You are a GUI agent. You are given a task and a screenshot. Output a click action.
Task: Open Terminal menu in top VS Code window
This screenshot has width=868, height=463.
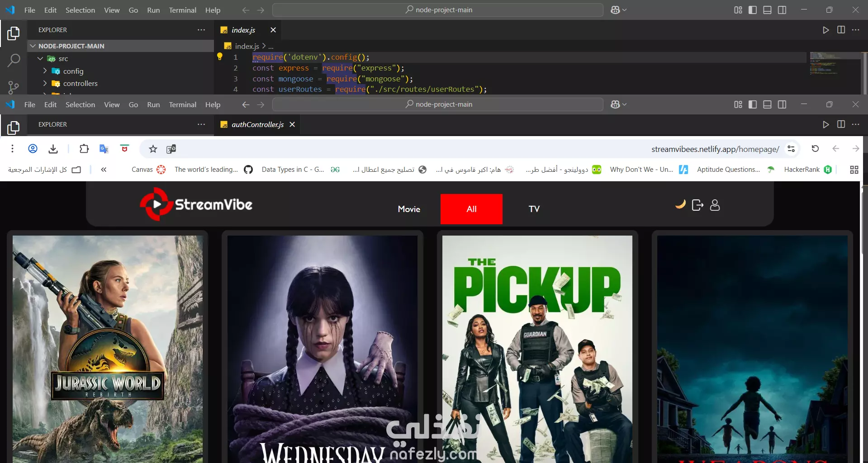(183, 10)
